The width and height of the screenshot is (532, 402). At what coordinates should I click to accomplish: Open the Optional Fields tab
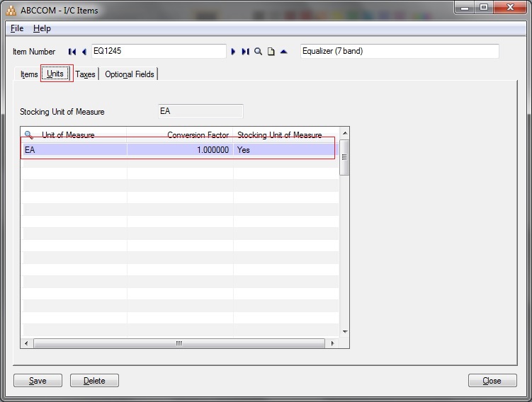(129, 74)
